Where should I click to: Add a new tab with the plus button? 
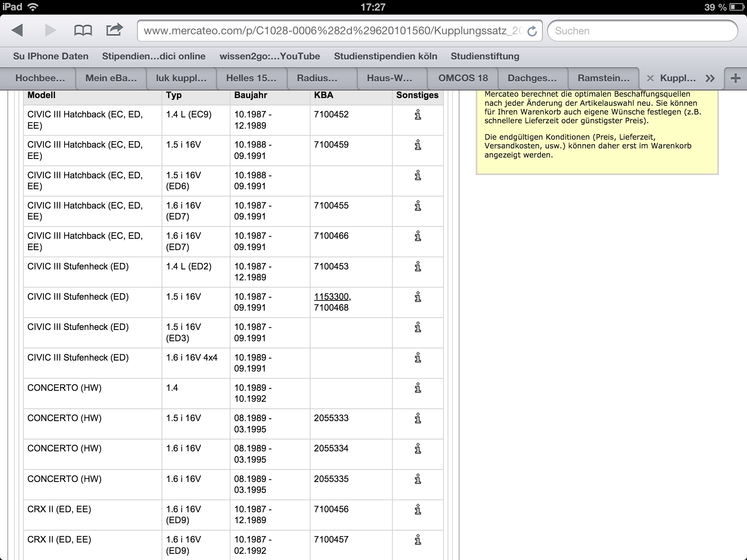coord(736,78)
